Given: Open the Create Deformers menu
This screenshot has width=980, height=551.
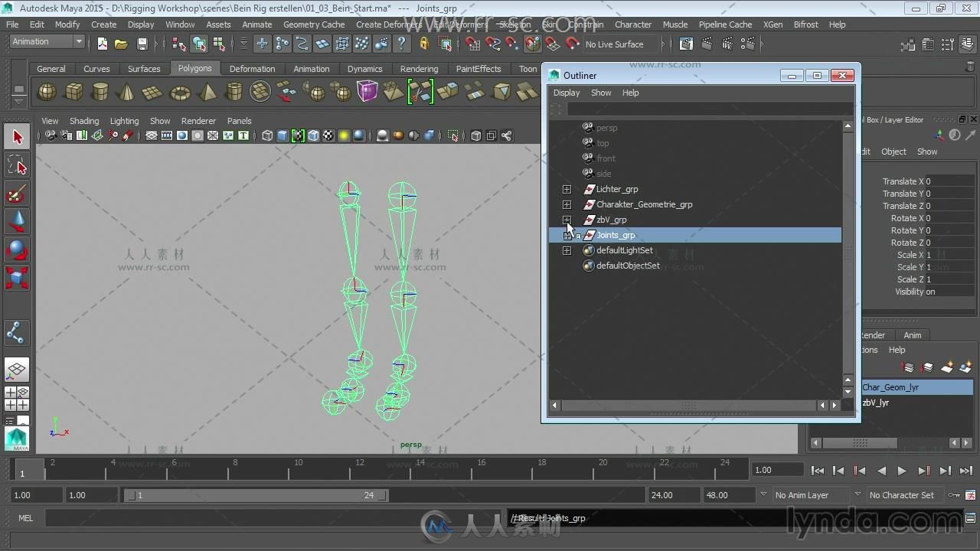Looking at the screenshot, I should click(389, 24).
